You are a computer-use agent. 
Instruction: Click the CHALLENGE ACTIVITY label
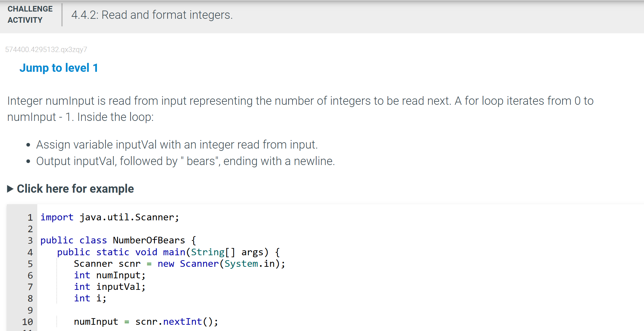(30, 14)
